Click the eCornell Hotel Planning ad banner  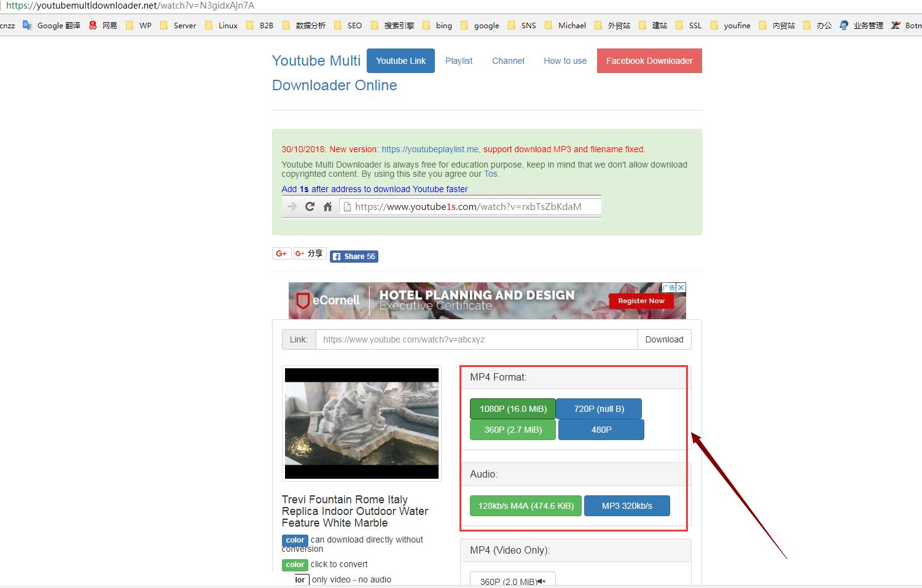(487, 301)
